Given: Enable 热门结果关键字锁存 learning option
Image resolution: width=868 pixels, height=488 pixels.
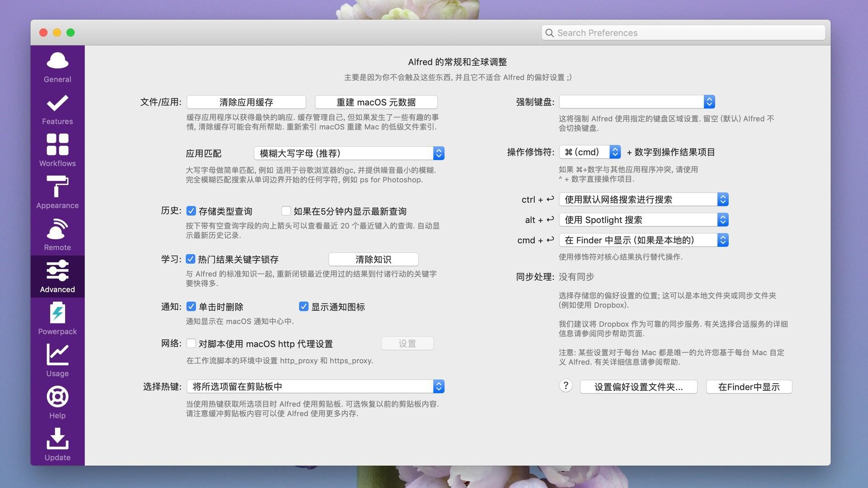Looking at the screenshot, I should point(191,259).
